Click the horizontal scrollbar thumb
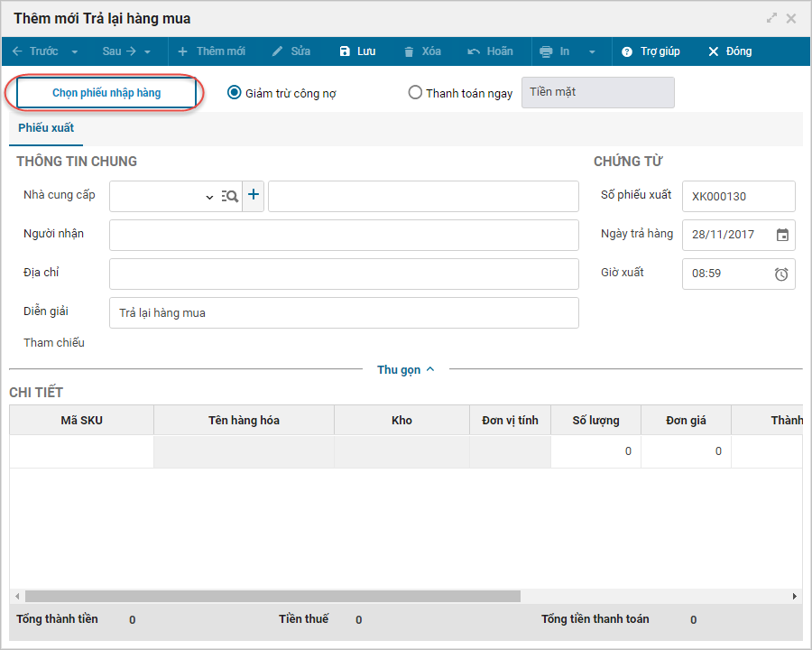 [x=272, y=596]
